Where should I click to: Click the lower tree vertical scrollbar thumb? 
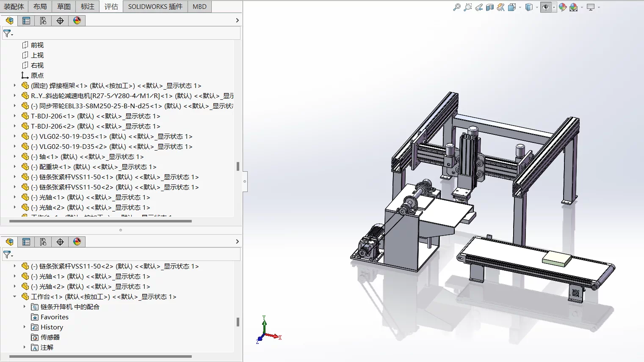[x=238, y=322]
